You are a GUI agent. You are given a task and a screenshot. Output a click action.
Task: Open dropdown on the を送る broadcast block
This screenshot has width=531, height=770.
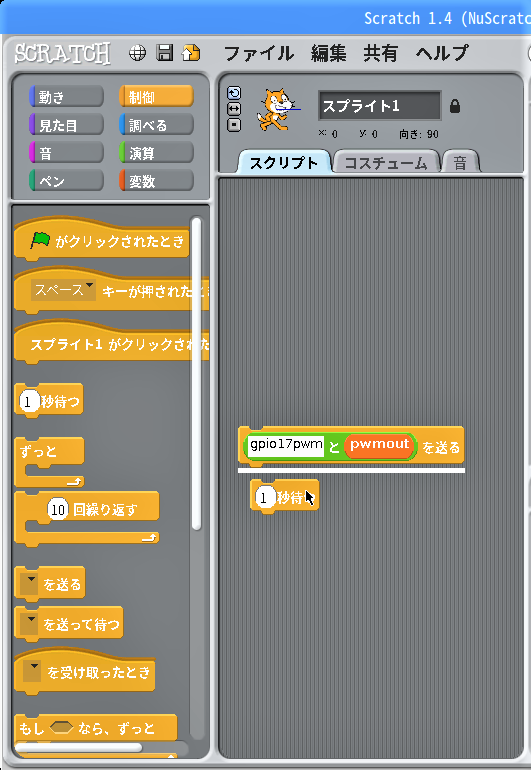(30, 584)
